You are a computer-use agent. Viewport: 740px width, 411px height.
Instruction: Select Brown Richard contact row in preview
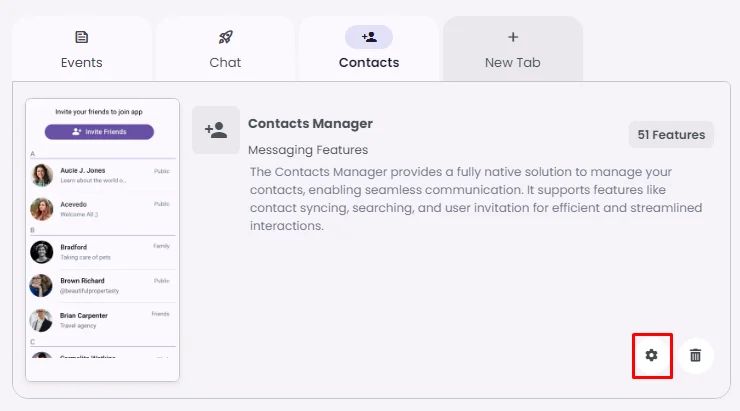pos(102,286)
